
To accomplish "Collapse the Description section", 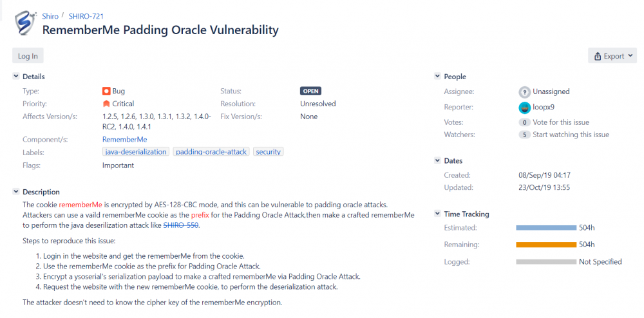I will click(x=15, y=192).
